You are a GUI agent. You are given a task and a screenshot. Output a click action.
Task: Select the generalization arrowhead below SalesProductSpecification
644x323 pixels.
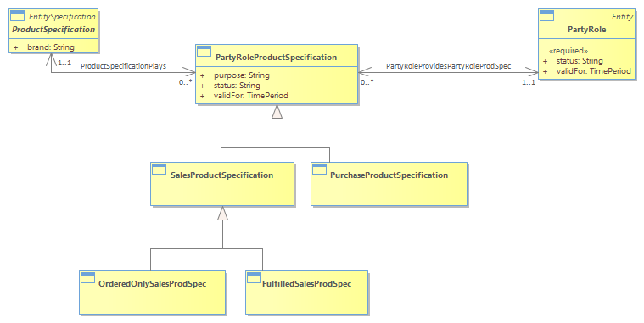pyautogui.click(x=222, y=213)
